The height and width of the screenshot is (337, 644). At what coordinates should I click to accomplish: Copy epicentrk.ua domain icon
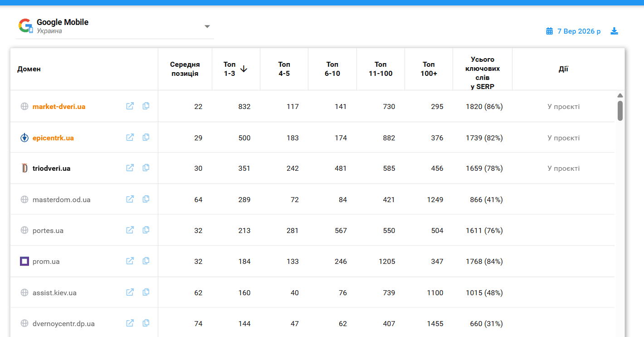(146, 137)
